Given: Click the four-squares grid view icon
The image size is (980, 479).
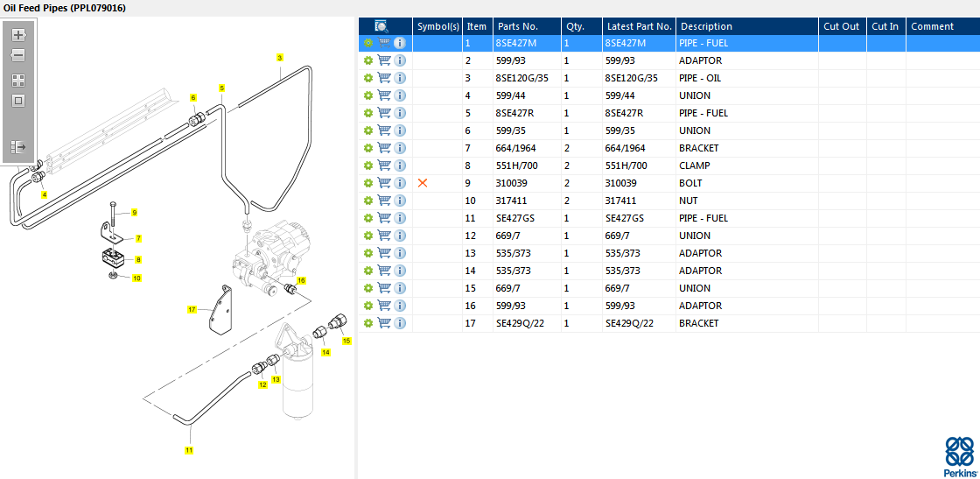Looking at the screenshot, I should click(x=18, y=80).
